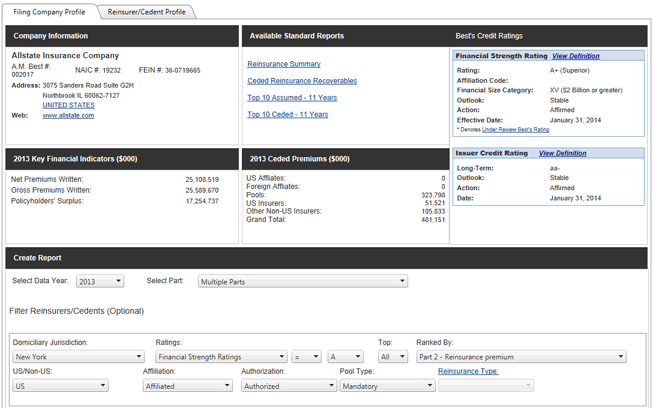The width and height of the screenshot is (653, 408).
Task: Open the Top count dropdown
Action: point(393,357)
